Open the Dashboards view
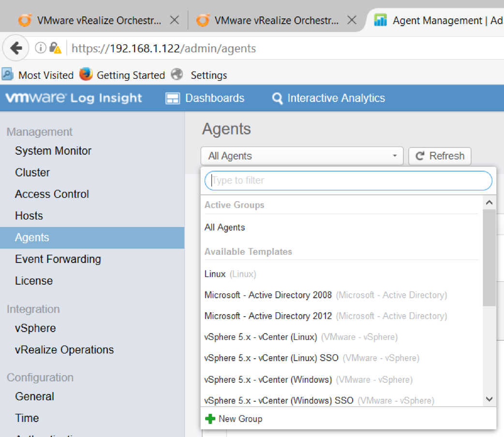 [x=205, y=98]
